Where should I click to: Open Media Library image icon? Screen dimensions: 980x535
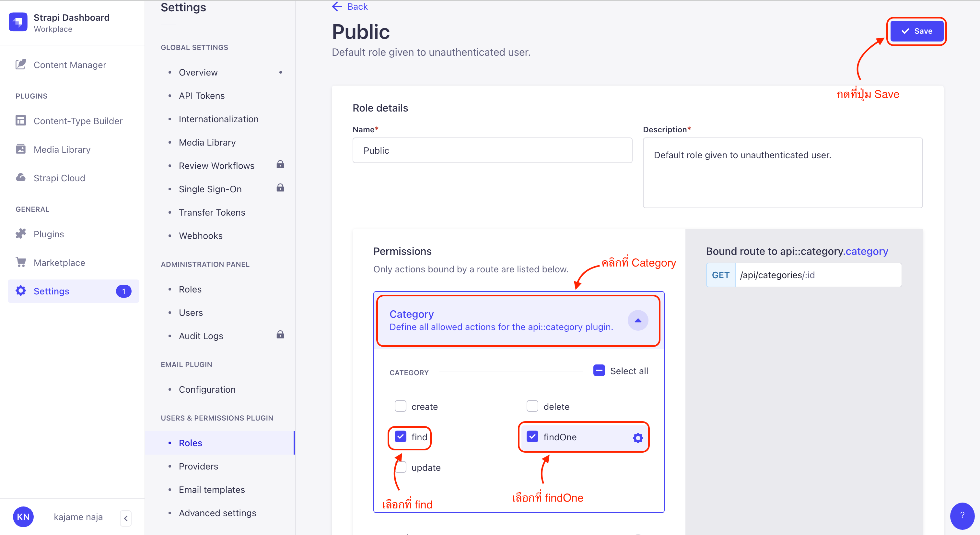click(20, 149)
